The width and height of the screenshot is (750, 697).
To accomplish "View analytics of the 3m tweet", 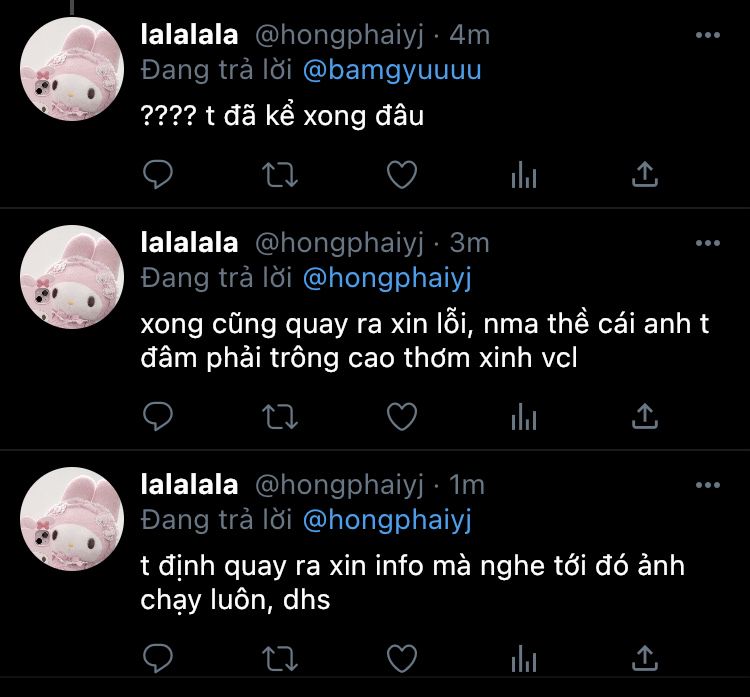I will click(x=524, y=416).
